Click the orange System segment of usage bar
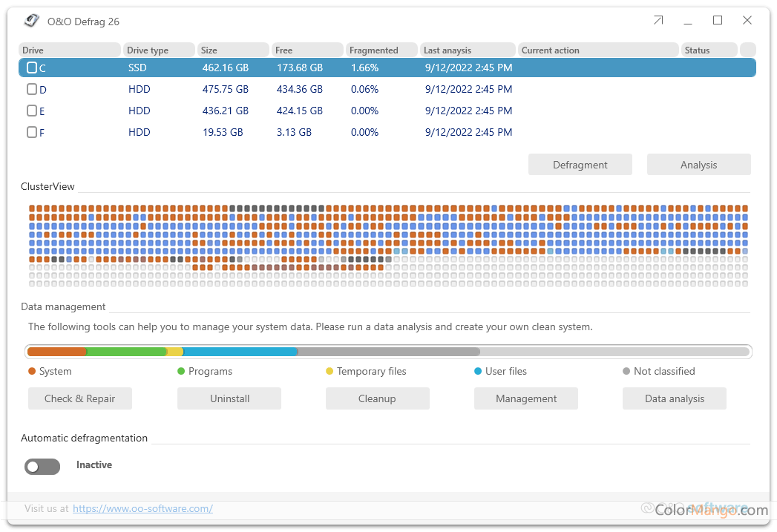 (56, 352)
